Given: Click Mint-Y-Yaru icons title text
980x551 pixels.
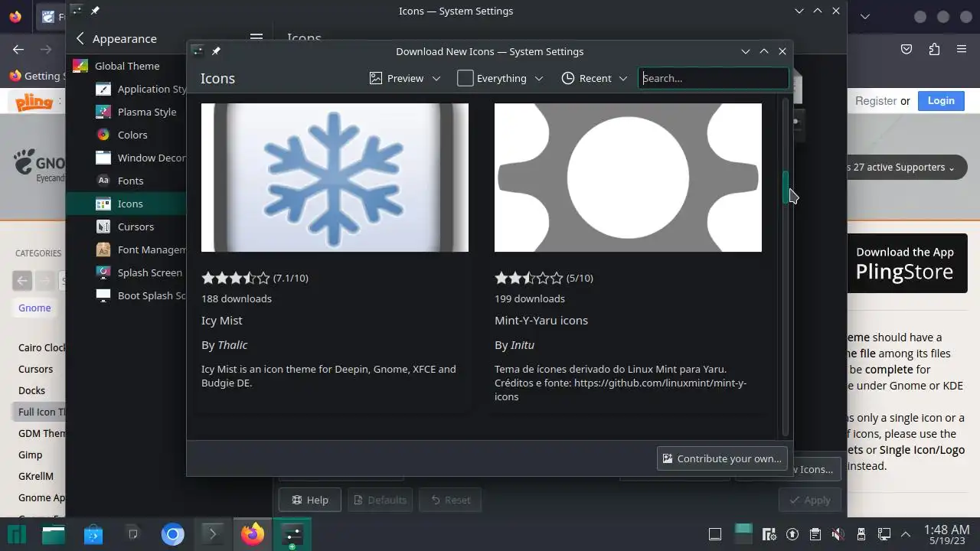Looking at the screenshot, I should (541, 320).
